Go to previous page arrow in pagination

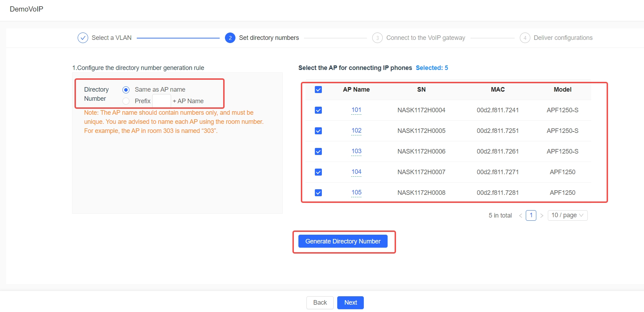pos(521,215)
